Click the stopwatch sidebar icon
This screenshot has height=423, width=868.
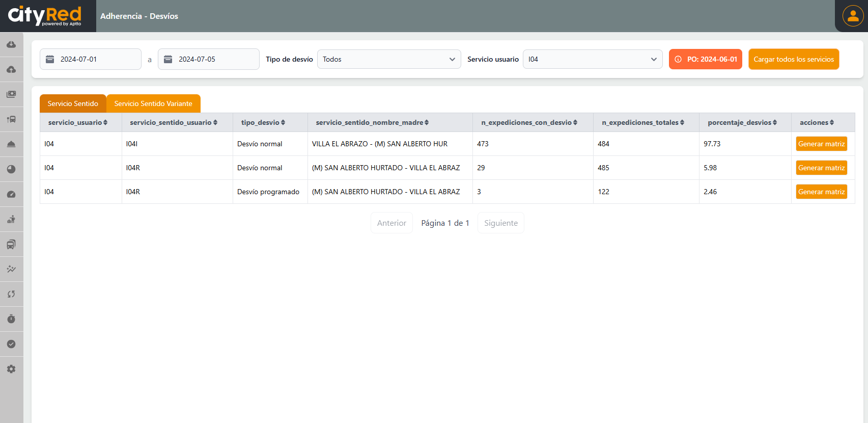(x=11, y=319)
